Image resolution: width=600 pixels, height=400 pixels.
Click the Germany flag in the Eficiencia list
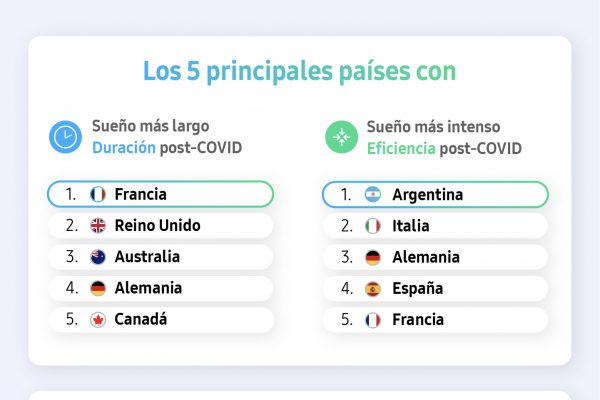click(373, 257)
